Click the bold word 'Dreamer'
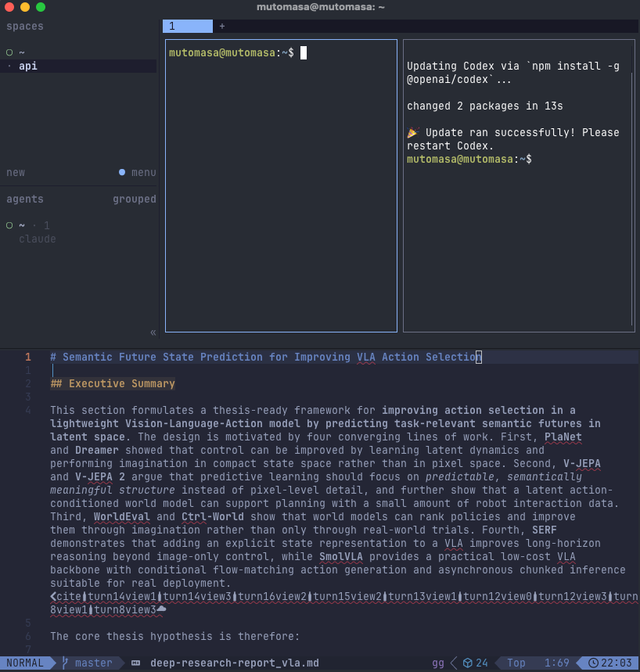This screenshot has height=672, width=640. pos(97,450)
